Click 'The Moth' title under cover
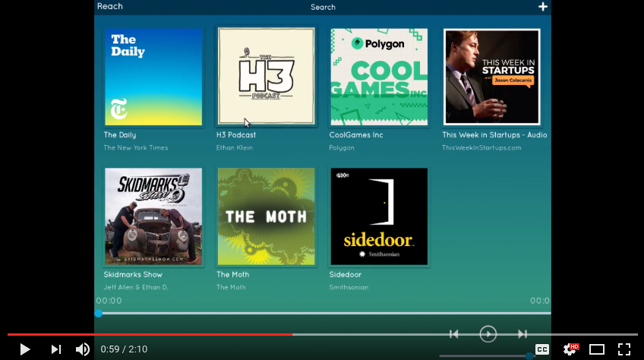644x360 pixels. point(232,274)
